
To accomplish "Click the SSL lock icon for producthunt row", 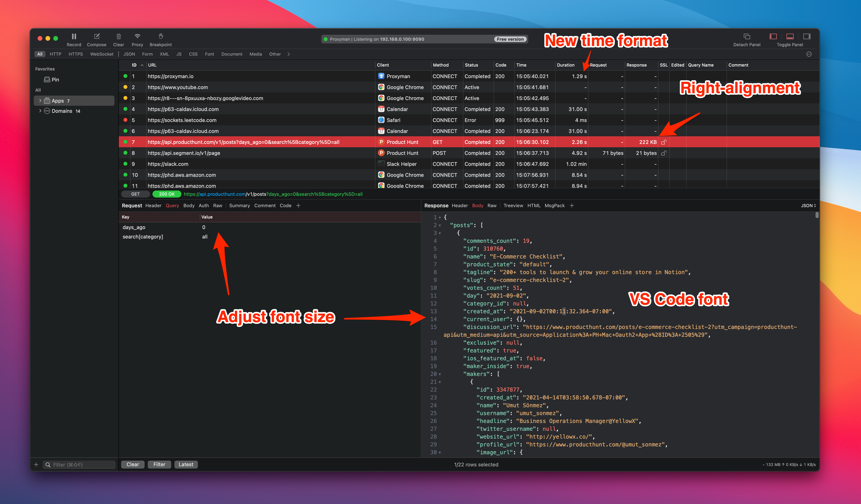I will [663, 142].
